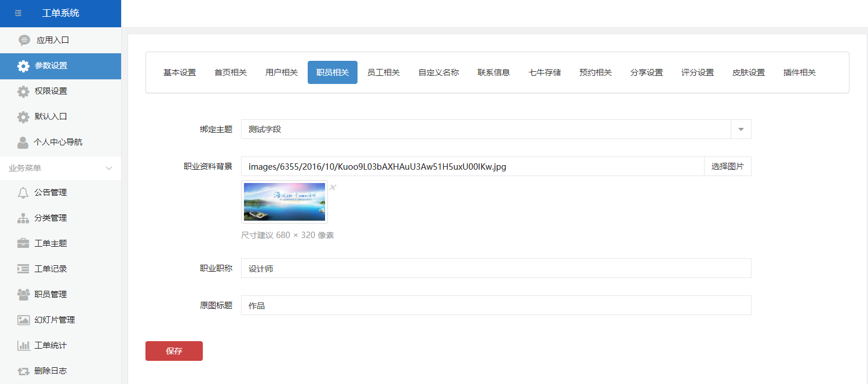This screenshot has width=868, height=384.
Task: Toggle the sidebar collapse hamburger icon
Action: tap(19, 13)
